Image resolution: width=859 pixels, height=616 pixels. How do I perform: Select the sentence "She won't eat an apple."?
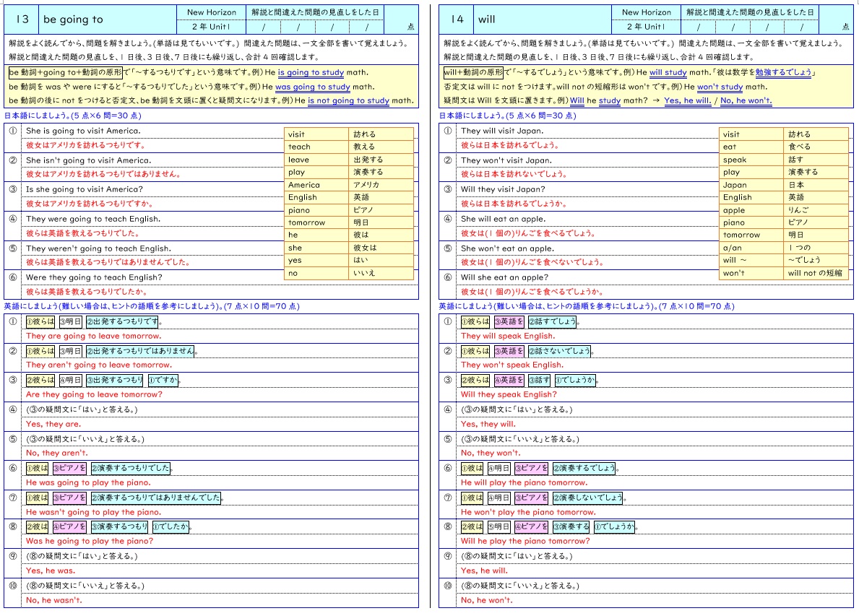click(508, 248)
